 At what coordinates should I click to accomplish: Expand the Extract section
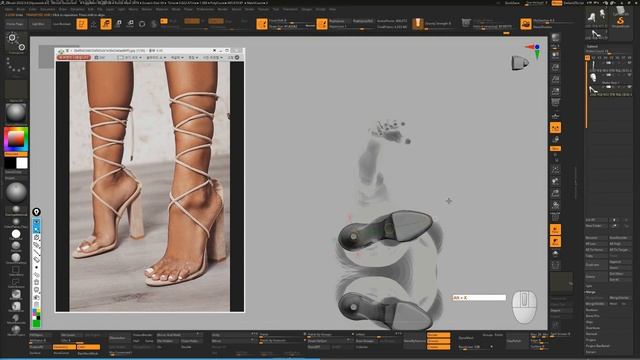pos(591,352)
